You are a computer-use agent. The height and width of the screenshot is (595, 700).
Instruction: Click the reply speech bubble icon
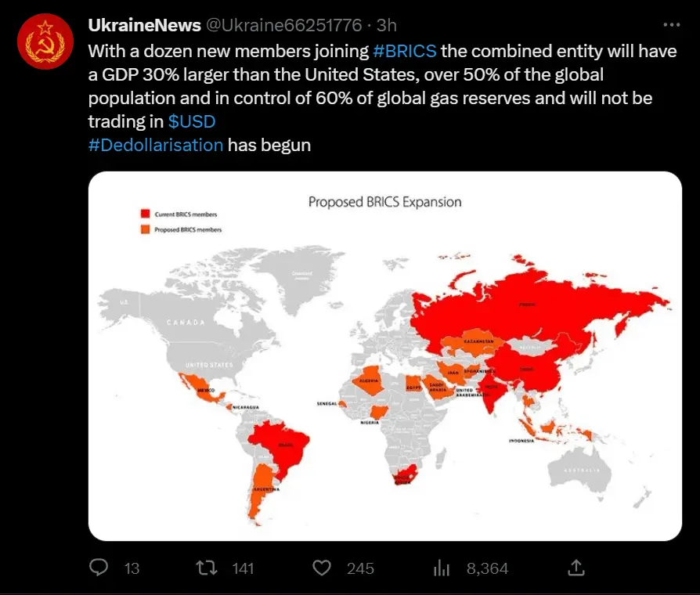click(x=98, y=568)
